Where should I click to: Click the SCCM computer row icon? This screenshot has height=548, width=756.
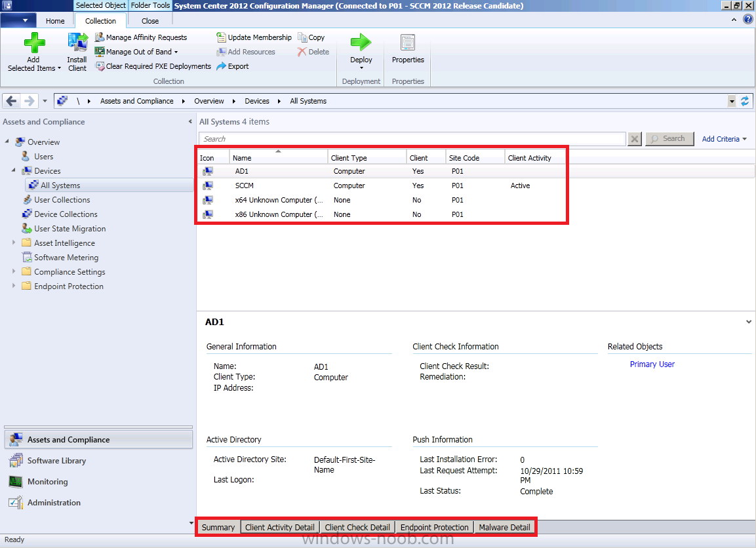pos(208,186)
